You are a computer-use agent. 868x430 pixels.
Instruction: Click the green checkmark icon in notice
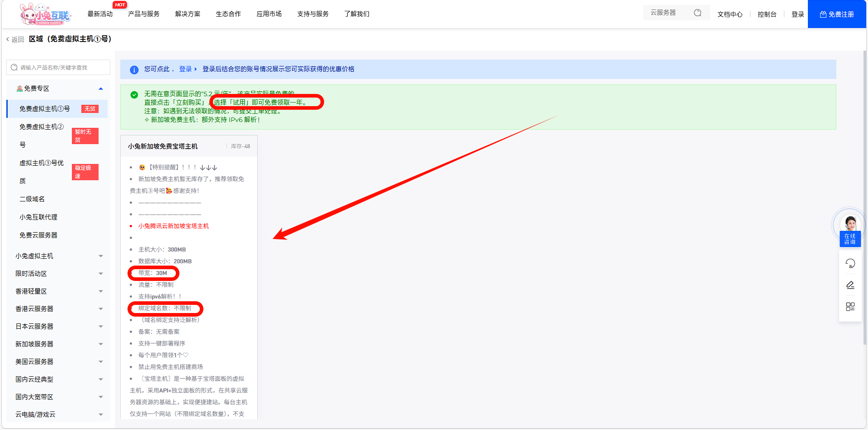pos(134,95)
